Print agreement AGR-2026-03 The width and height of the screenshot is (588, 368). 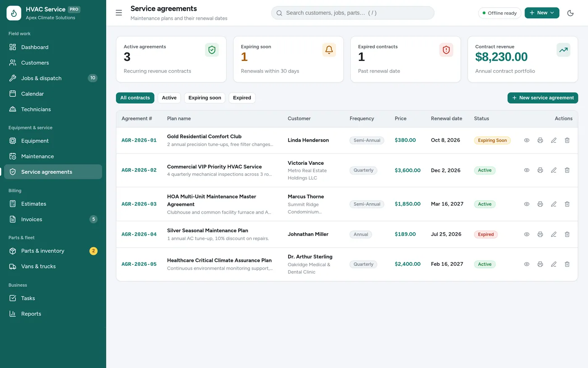point(540,204)
